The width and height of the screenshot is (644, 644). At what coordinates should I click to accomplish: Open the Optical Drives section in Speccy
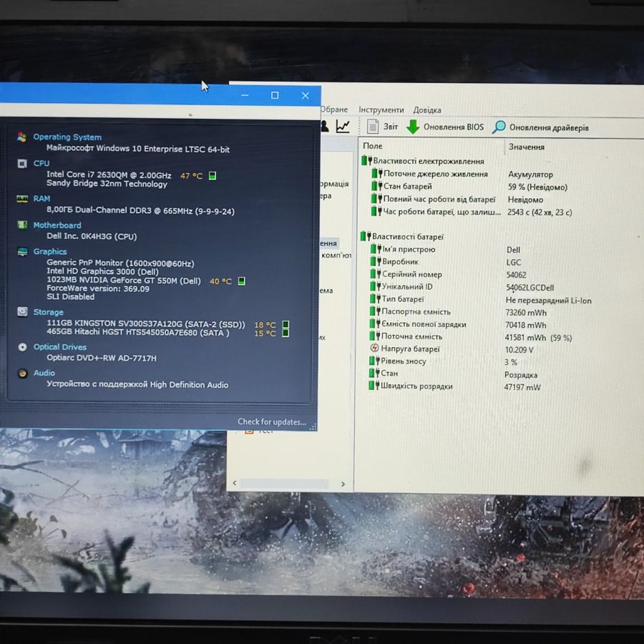(x=60, y=347)
